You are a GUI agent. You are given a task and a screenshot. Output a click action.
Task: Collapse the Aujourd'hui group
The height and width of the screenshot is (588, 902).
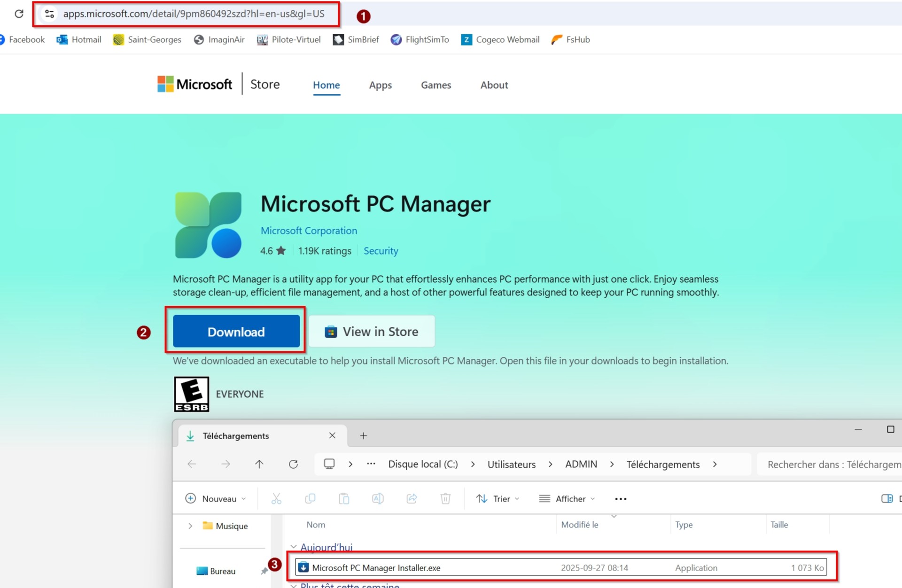click(x=294, y=547)
